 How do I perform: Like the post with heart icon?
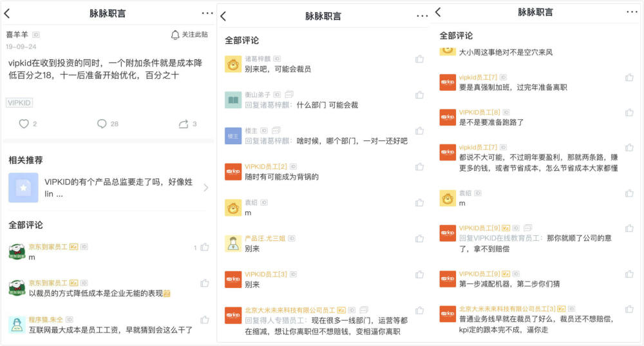tap(24, 124)
